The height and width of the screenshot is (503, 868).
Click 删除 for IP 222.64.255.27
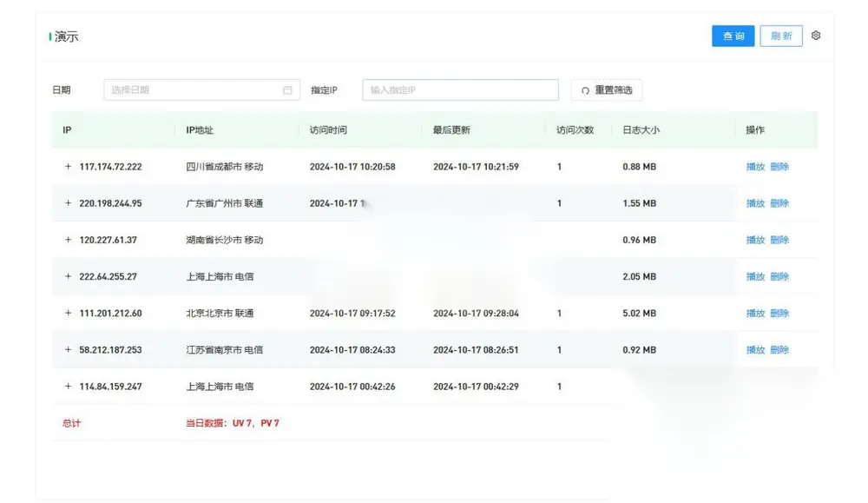779,276
